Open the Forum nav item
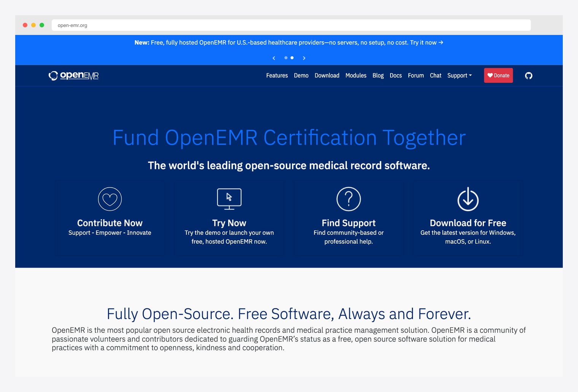 point(416,76)
